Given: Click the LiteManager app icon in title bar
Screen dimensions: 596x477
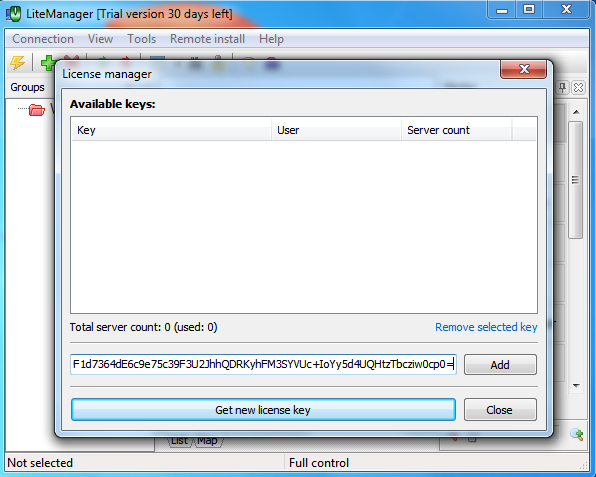Looking at the screenshot, I should 13,14.
